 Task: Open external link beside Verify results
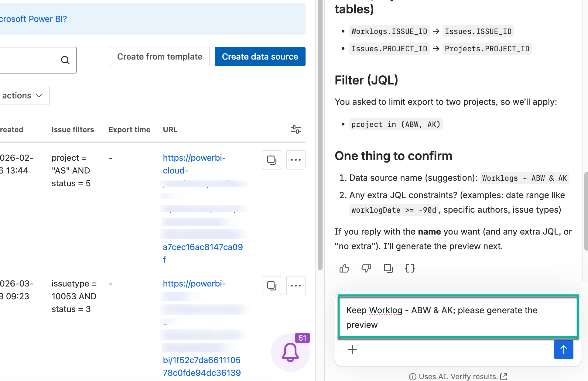coord(504,376)
